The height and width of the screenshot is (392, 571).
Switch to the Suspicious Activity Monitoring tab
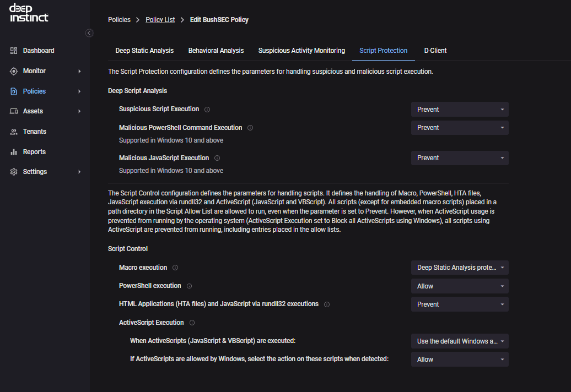tap(301, 51)
